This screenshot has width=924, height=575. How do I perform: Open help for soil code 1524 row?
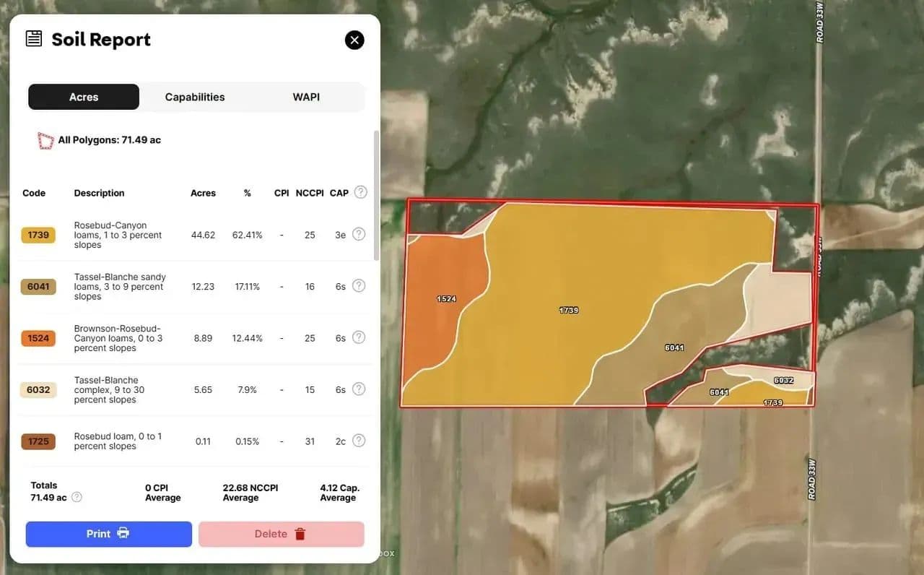pos(359,337)
